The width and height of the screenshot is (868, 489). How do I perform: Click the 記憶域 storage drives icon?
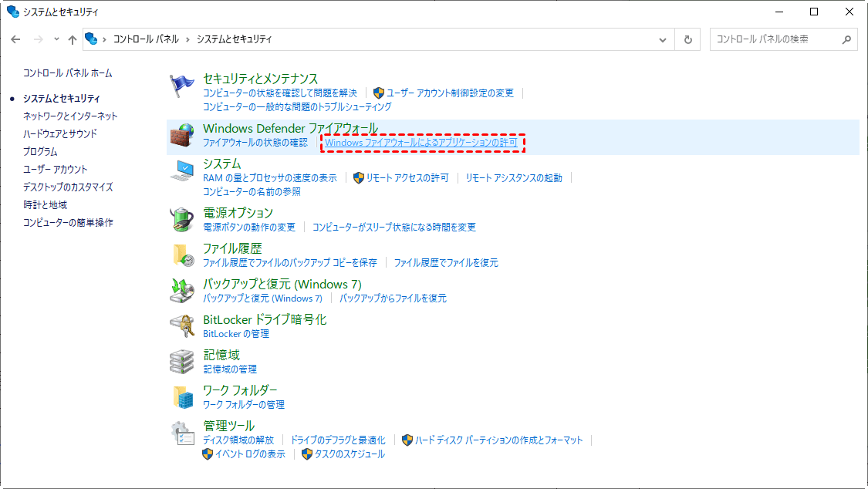click(x=183, y=362)
